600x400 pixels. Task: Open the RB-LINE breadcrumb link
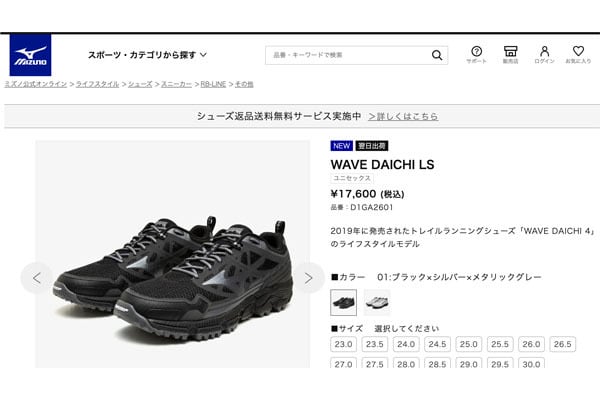point(213,84)
